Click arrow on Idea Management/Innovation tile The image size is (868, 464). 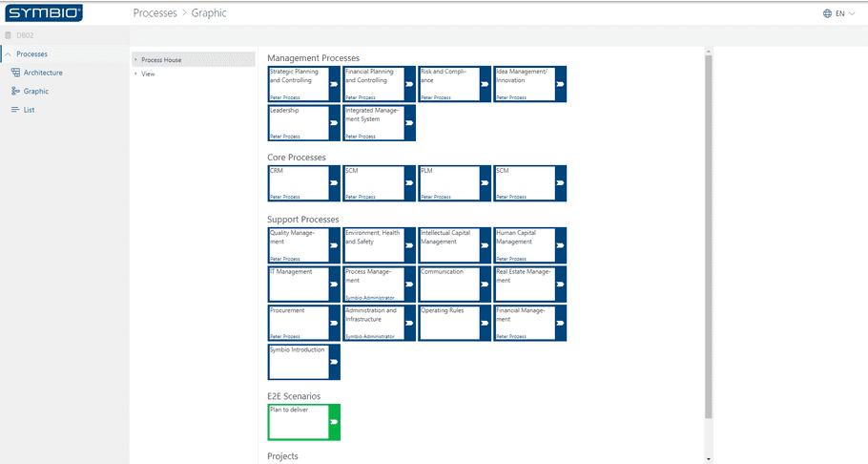coord(560,84)
